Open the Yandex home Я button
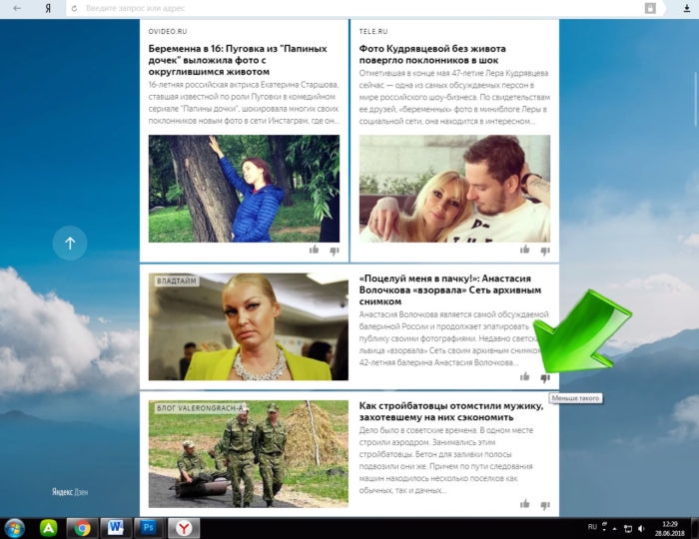 coord(48,8)
